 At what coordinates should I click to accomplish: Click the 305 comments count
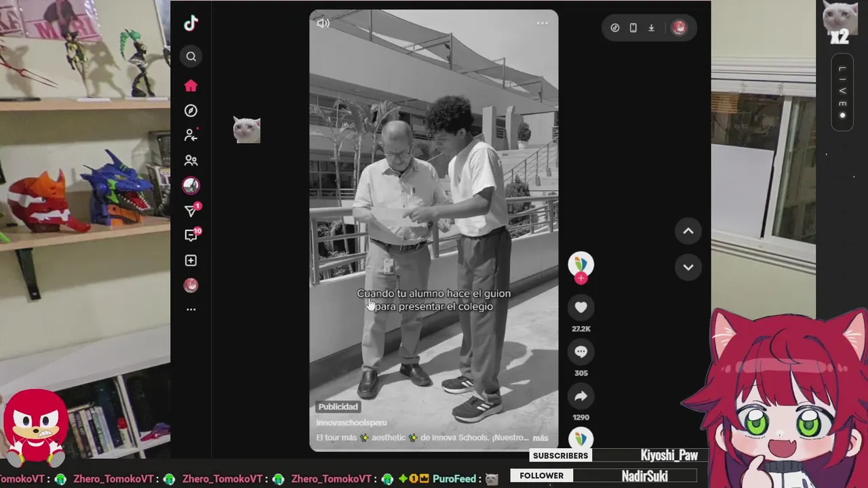coord(580,373)
